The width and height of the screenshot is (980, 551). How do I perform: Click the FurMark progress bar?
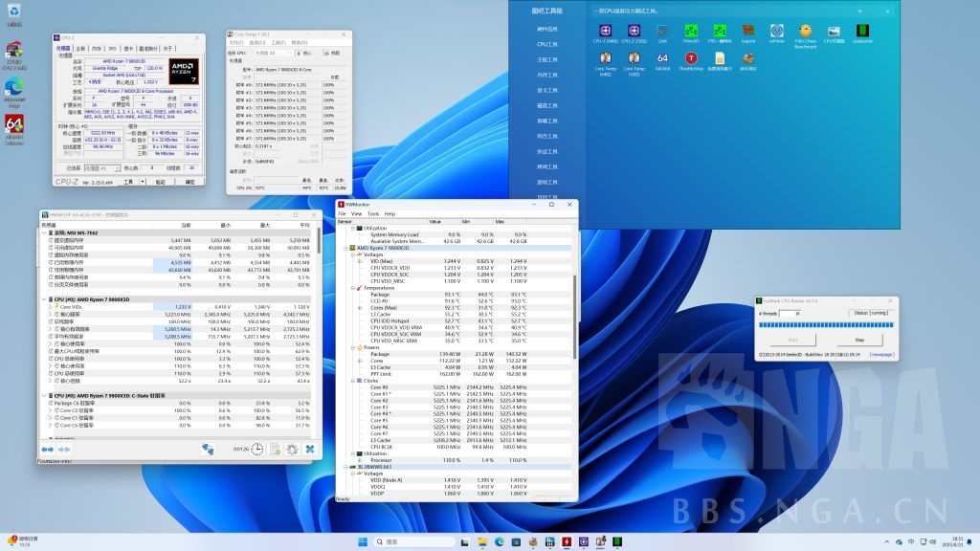[x=825, y=325]
